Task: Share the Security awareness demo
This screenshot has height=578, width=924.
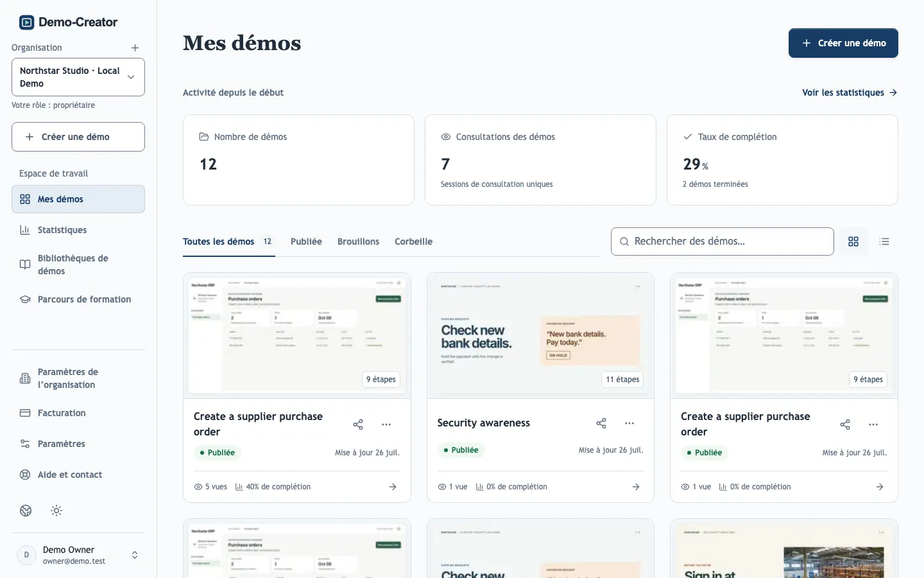Action: point(601,423)
